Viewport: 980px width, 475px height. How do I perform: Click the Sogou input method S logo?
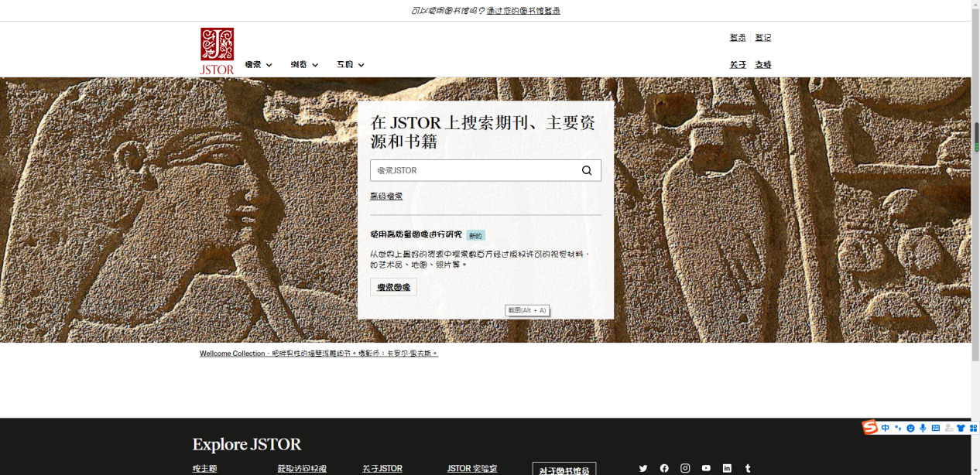pyautogui.click(x=870, y=428)
